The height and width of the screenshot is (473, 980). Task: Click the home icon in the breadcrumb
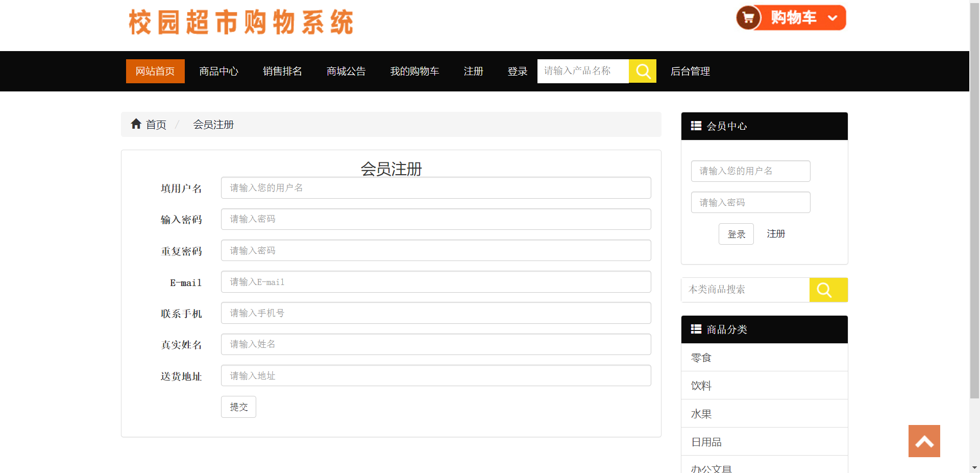pyautogui.click(x=135, y=124)
